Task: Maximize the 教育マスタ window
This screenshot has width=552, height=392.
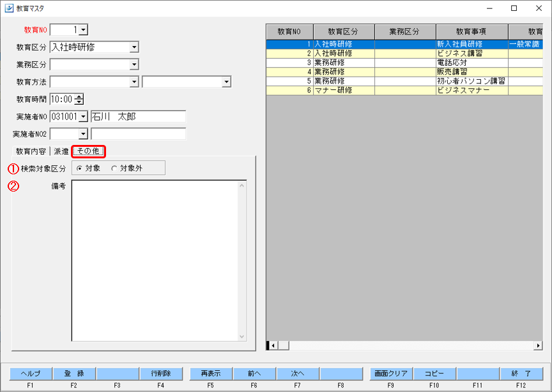Action: pos(514,8)
